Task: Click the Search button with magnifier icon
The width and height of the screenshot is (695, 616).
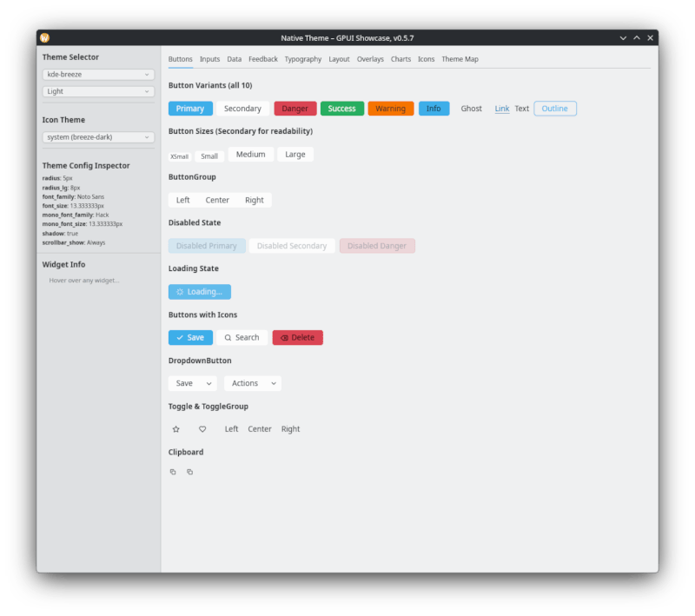Action: (242, 338)
